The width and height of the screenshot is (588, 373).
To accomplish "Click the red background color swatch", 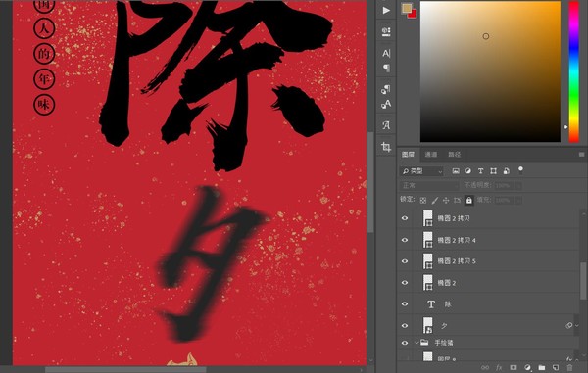I will point(414,15).
